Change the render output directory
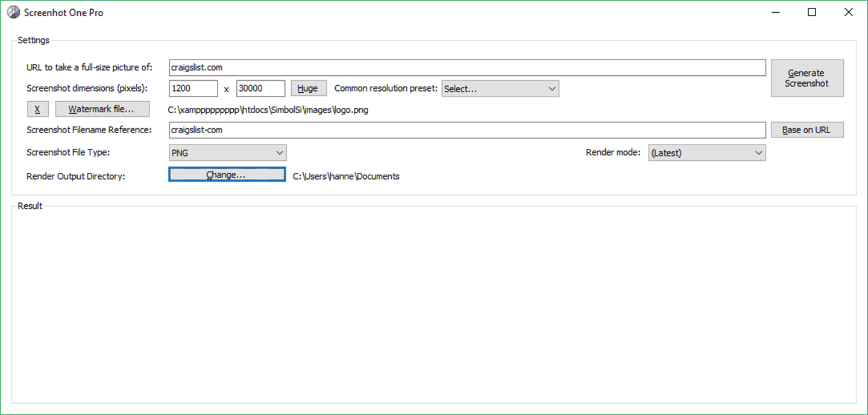This screenshot has width=868, height=415. [x=227, y=175]
